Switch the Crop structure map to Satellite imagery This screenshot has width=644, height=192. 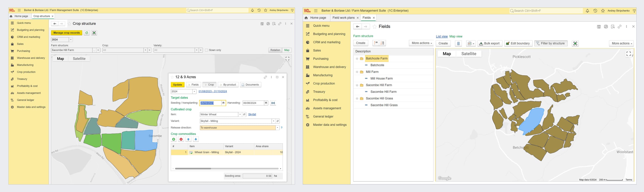coord(79,59)
